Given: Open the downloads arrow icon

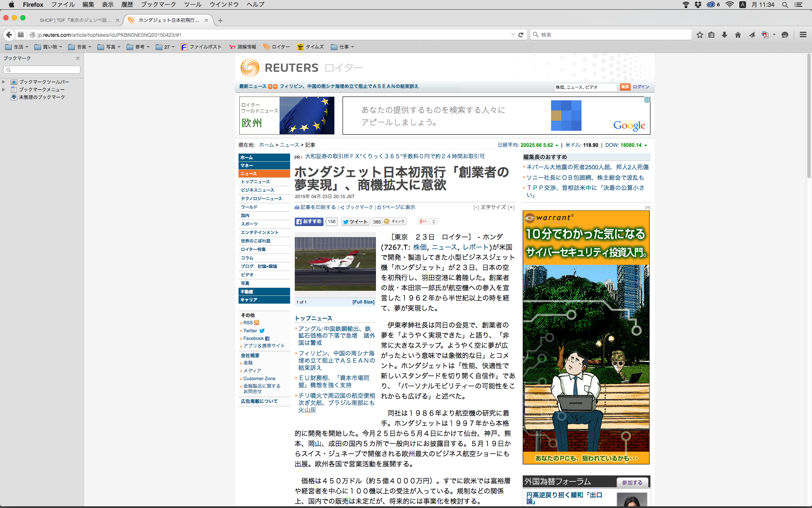Looking at the screenshot, I should [724, 35].
